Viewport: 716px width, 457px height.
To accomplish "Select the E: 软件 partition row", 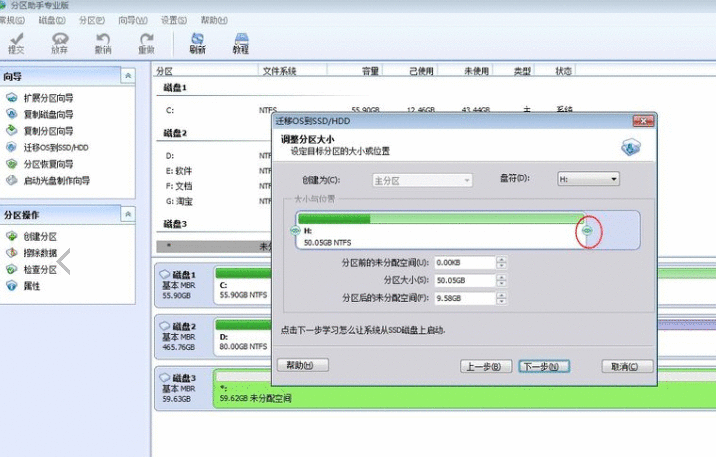I will pos(215,171).
